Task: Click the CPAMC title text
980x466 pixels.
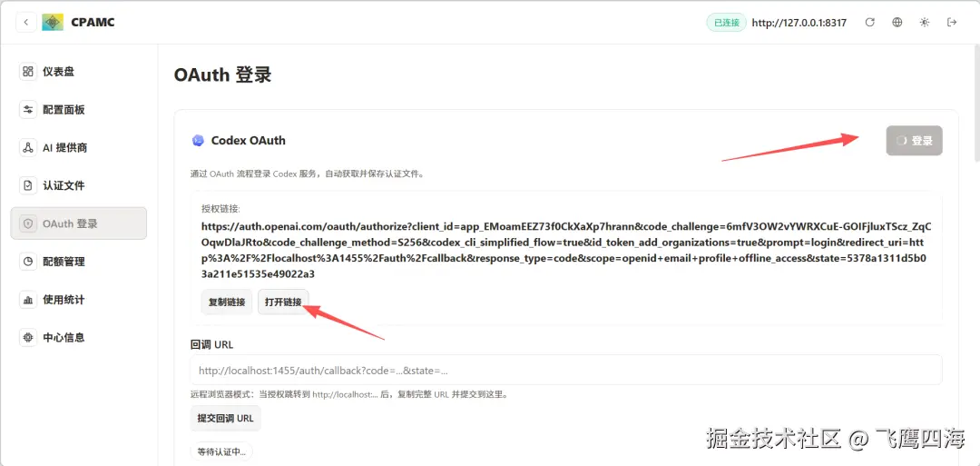Action: point(93,23)
